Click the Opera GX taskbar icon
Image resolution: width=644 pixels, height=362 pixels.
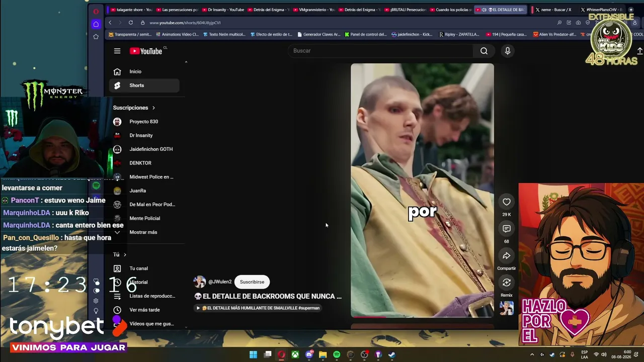pyautogui.click(x=281, y=354)
